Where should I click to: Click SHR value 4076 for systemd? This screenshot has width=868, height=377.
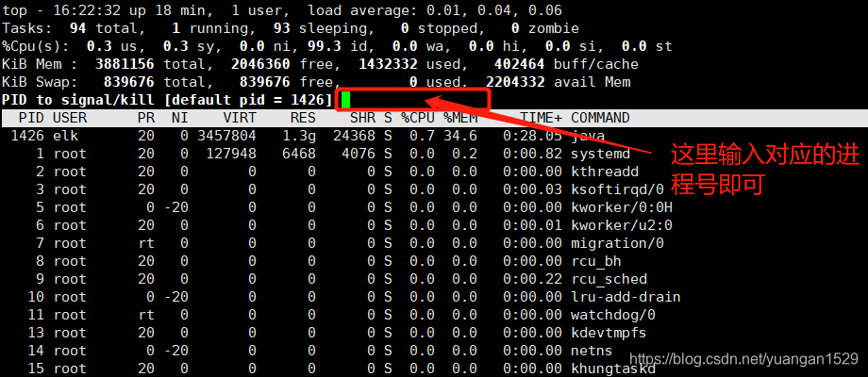359,154
